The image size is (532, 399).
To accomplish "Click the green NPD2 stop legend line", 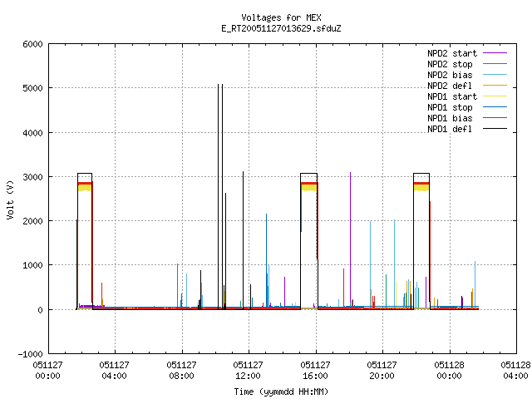I will (x=495, y=64).
